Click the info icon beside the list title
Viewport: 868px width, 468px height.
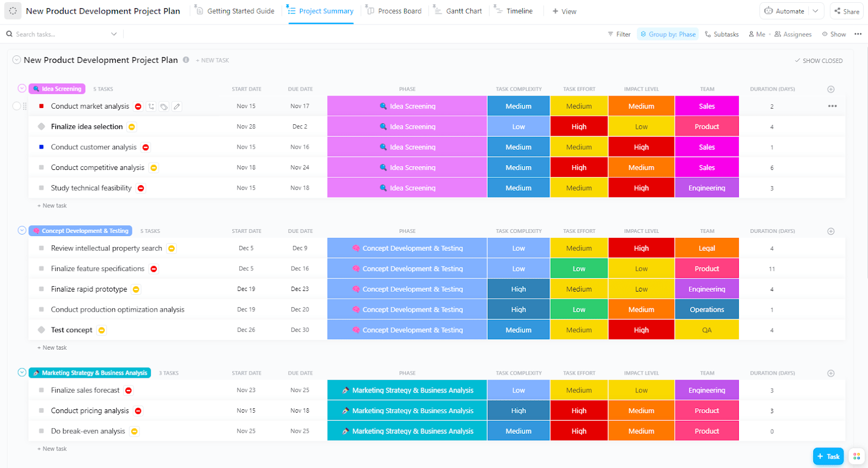(x=186, y=60)
